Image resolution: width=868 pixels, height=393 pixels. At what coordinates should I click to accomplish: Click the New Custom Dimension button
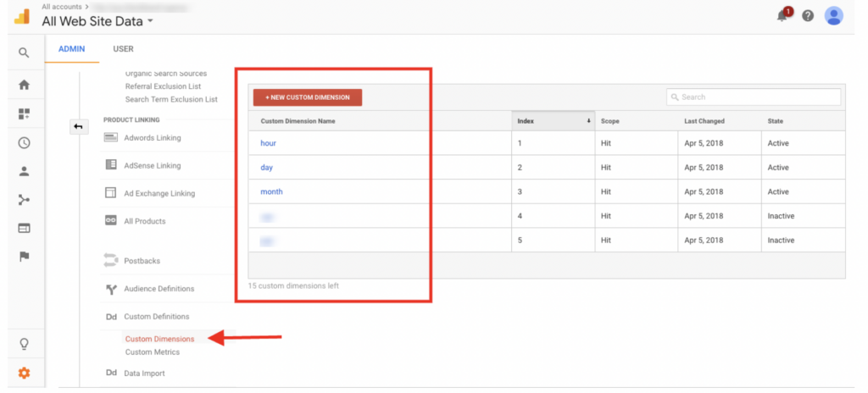coord(308,97)
